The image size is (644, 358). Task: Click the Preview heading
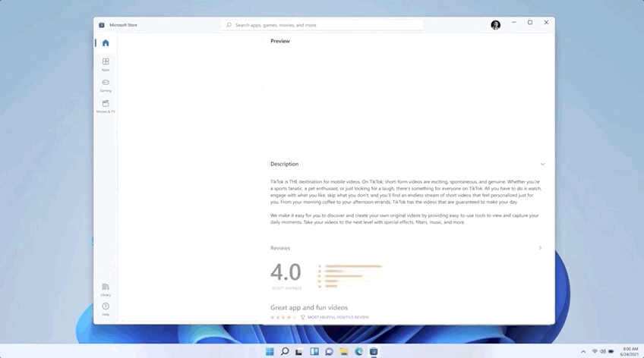[x=280, y=41]
